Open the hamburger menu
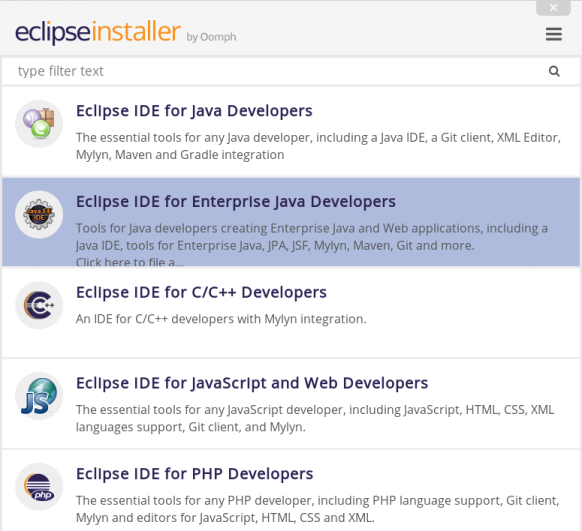This screenshot has height=531, width=582. [x=553, y=34]
